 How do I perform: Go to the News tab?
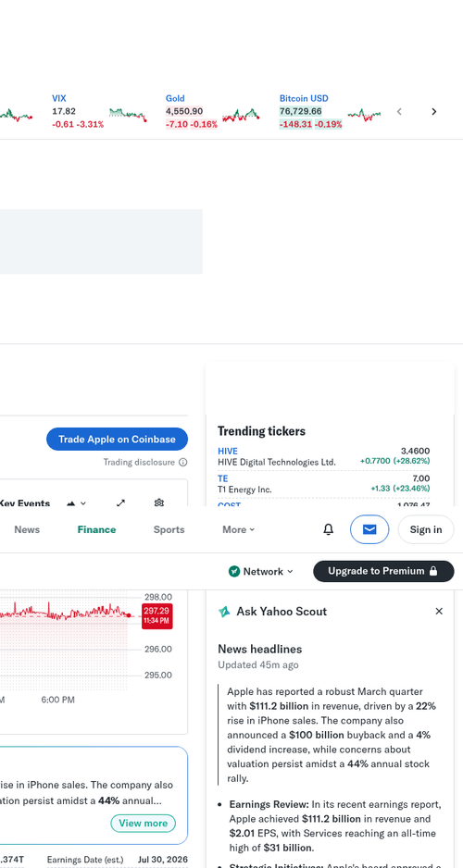[27, 529]
